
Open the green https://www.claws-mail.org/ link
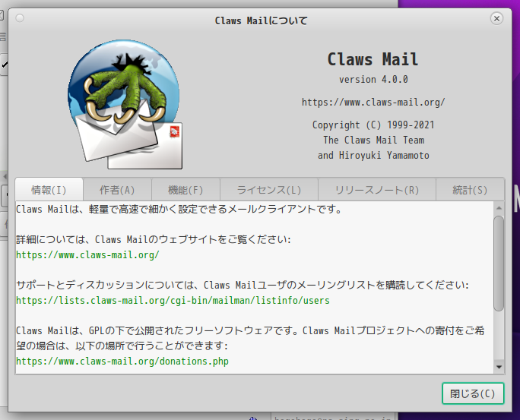coord(87,254)
